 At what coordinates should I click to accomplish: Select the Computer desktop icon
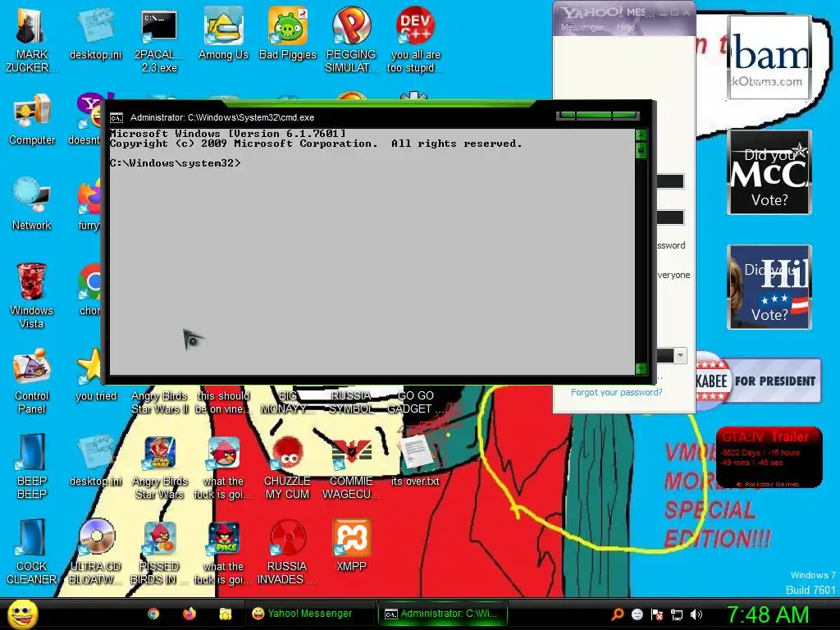point(32,119)
